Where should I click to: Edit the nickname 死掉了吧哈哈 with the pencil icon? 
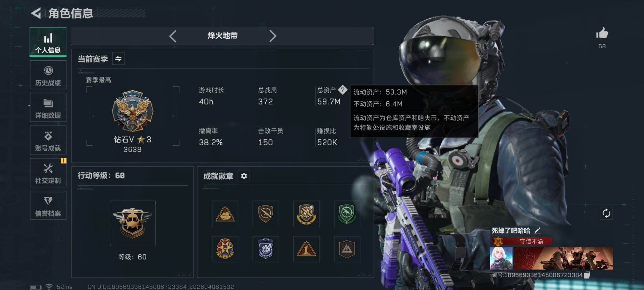[x=538, y=231]
